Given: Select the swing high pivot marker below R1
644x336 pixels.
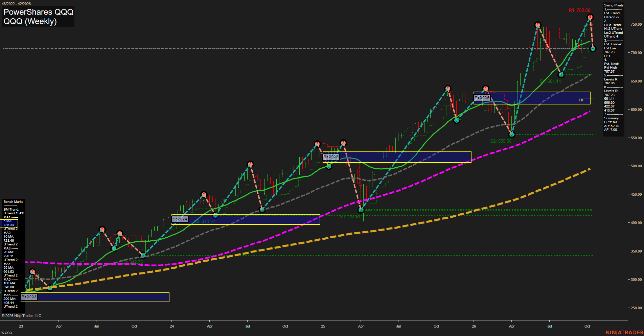Looking at the screenshot, I should tap(590, 17).
